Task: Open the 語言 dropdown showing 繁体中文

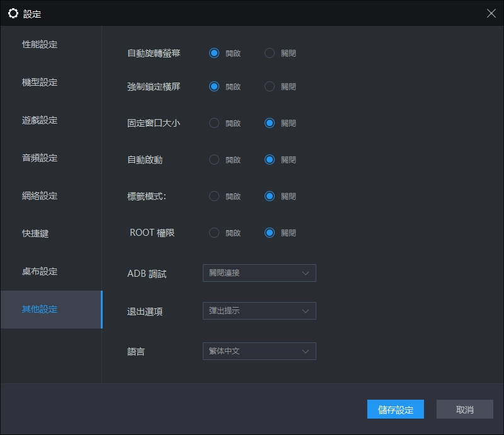Action: pos(260,351)
